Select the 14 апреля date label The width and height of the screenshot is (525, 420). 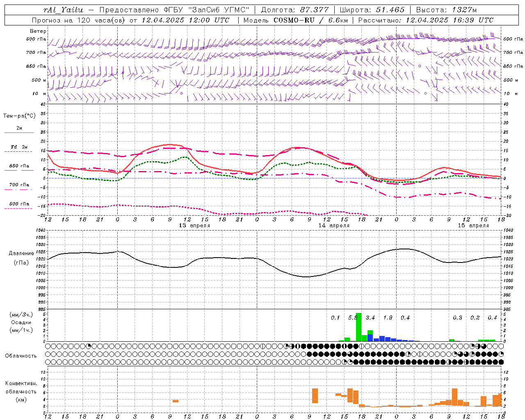click(x=334, y=226)
